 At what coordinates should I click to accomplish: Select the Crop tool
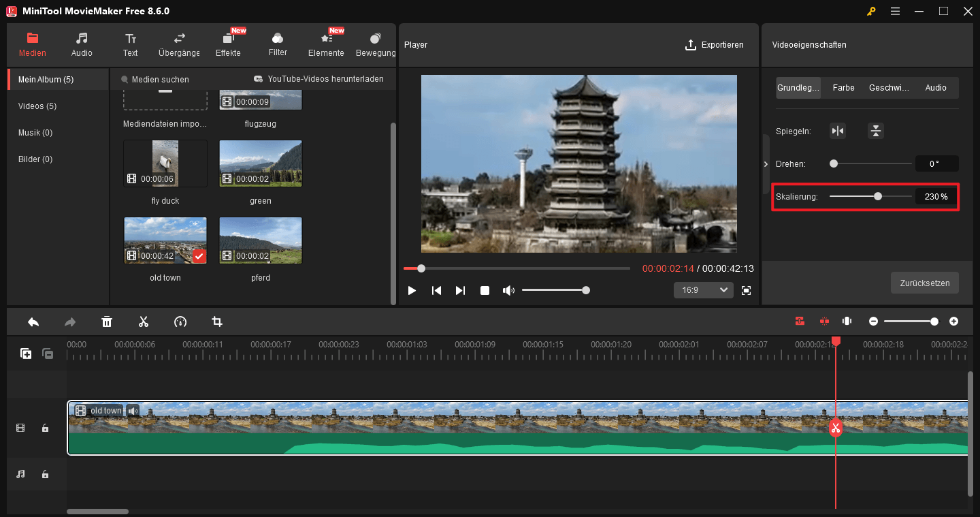216,322
